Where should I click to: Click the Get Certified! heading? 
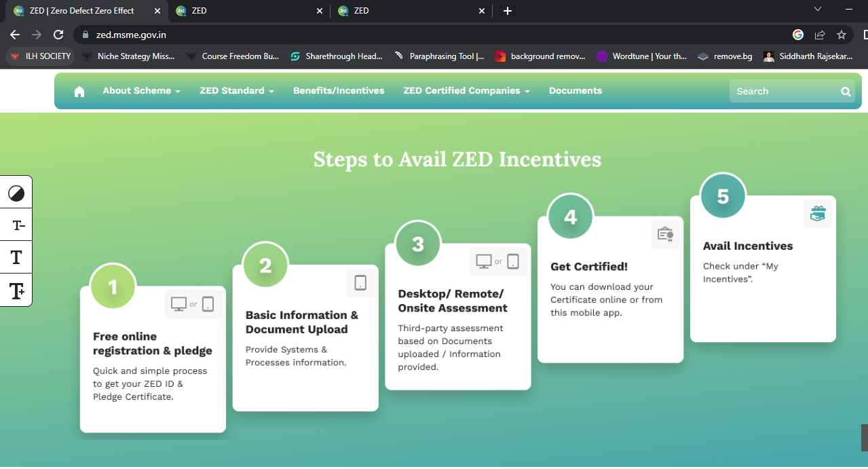pos(589,267)
